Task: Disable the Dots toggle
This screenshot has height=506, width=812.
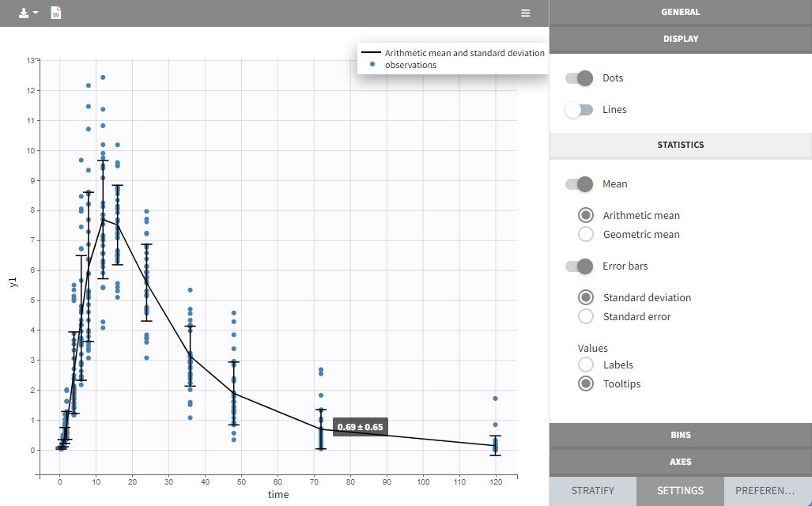Action: 579,78
